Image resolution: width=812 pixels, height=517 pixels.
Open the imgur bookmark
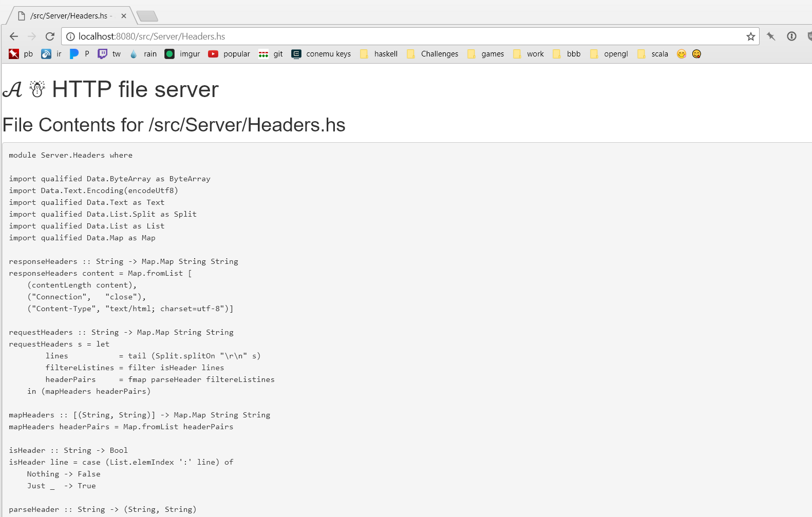tap(182, 54)
